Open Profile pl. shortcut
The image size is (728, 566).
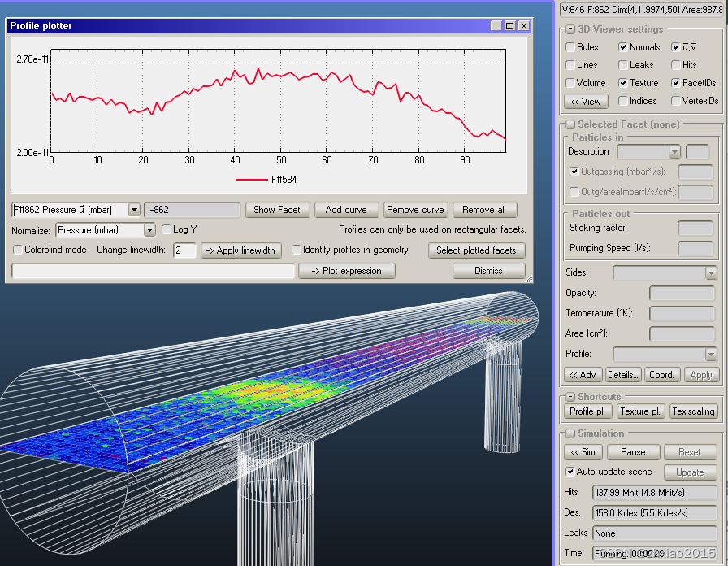pos(587,411)
